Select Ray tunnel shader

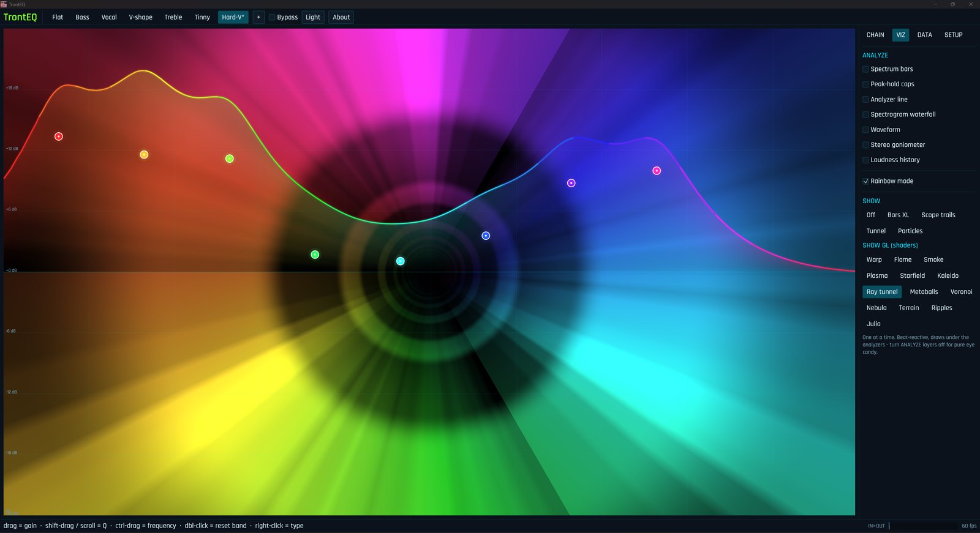tap(882, 292)
